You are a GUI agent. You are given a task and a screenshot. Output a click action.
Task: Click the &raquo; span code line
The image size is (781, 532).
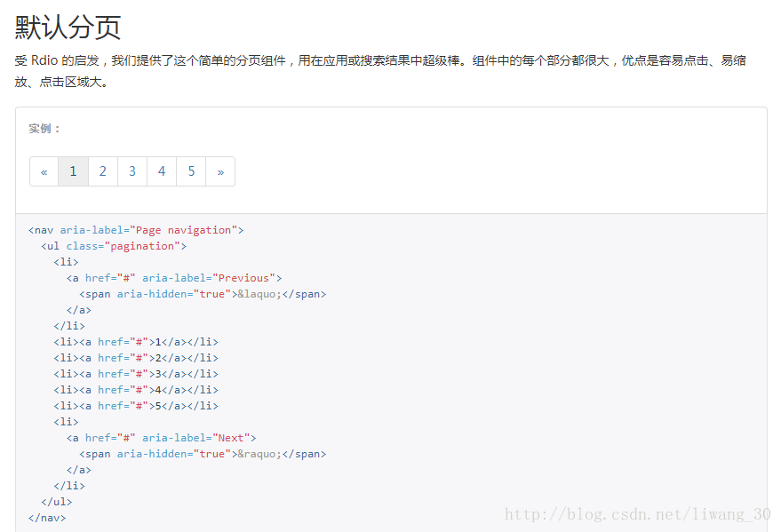click(203, 454)
